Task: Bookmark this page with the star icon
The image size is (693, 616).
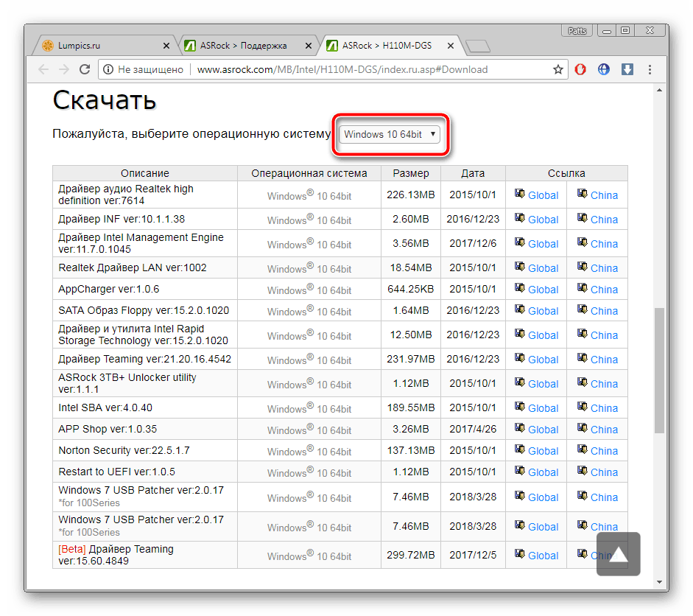Action: (558, 69)
